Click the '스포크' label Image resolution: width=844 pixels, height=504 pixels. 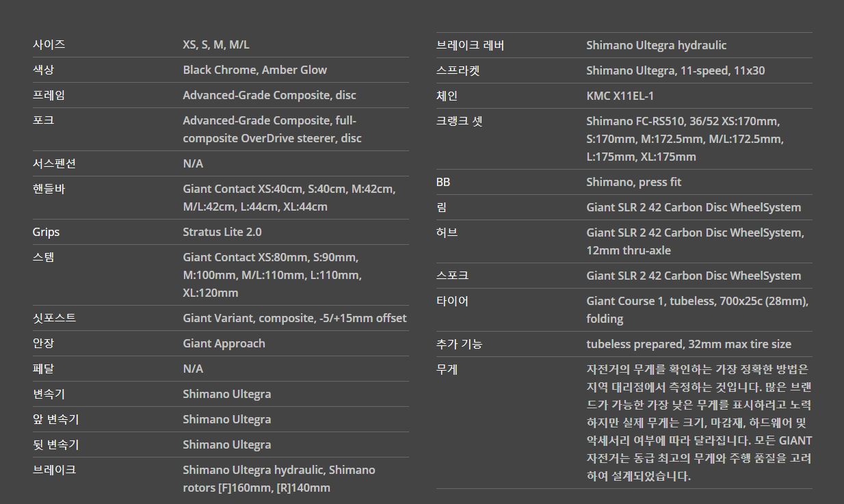453,276
